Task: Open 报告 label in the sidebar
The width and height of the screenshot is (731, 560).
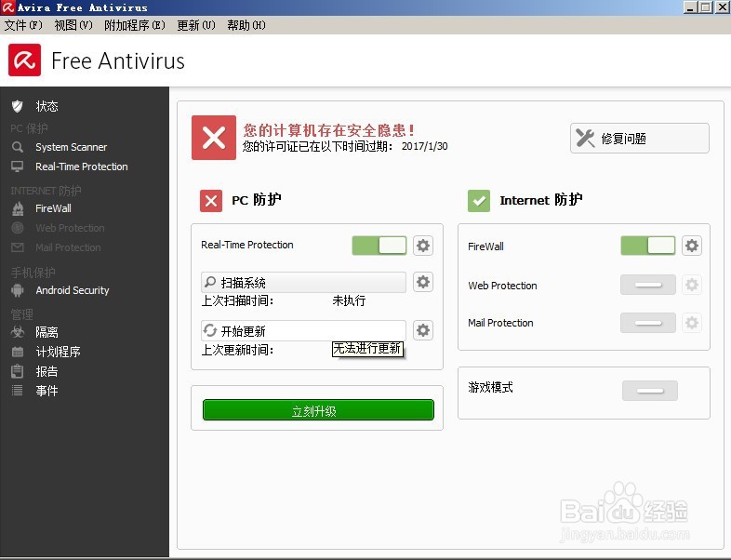Action: (47, 371)
